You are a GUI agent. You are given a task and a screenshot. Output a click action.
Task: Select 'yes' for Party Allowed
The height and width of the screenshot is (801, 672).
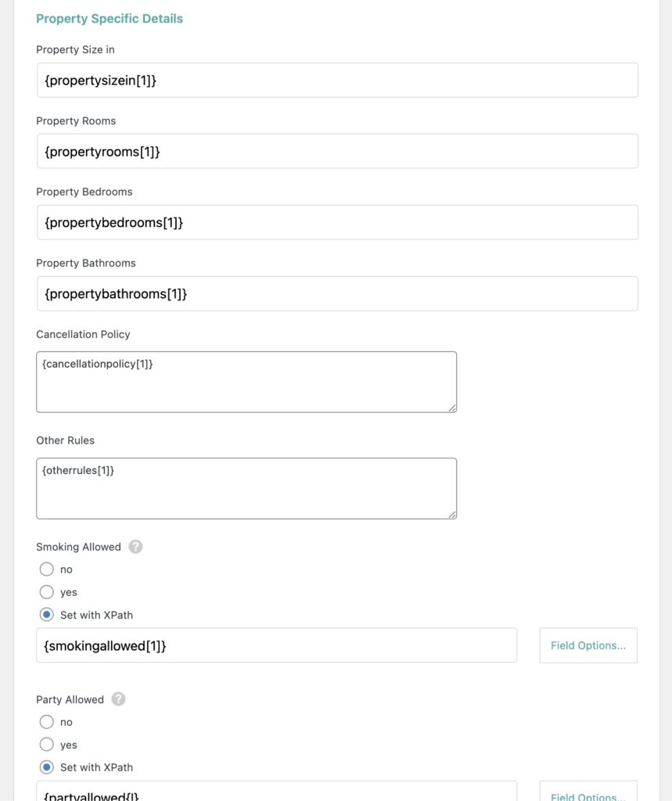click(46, 745)
